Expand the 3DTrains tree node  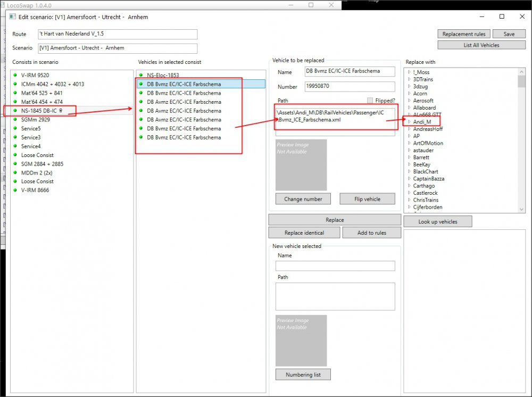pos(409,79)
